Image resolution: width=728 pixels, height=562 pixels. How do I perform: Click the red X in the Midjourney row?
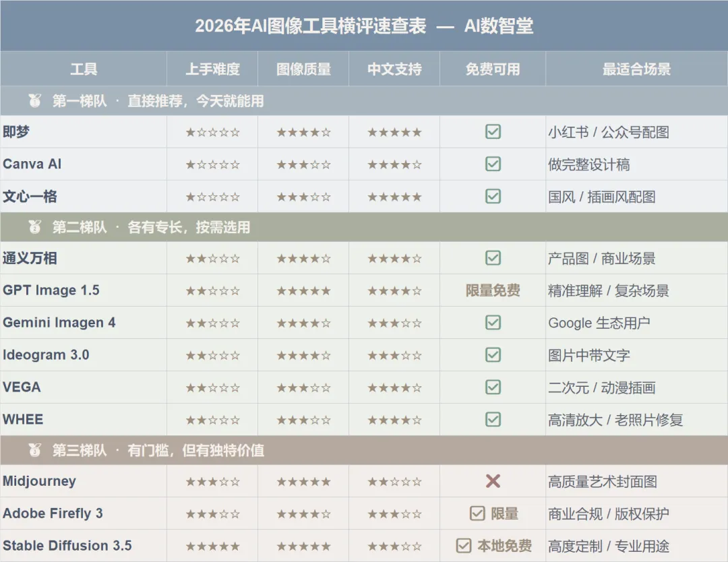(x=493, y=481)
